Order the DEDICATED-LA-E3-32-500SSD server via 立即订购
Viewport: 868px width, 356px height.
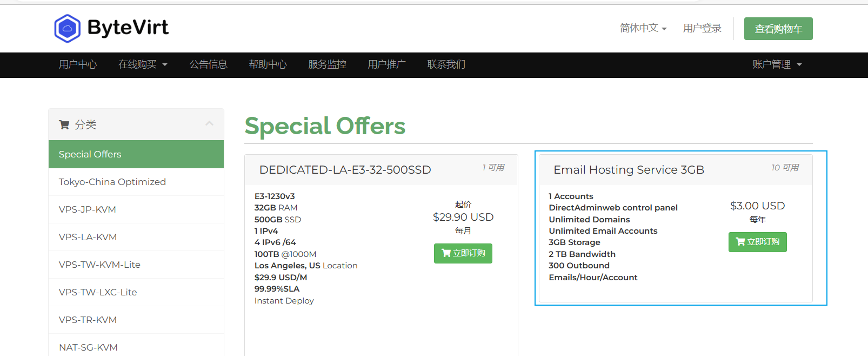pyautogui.click(x=463, y=253)
